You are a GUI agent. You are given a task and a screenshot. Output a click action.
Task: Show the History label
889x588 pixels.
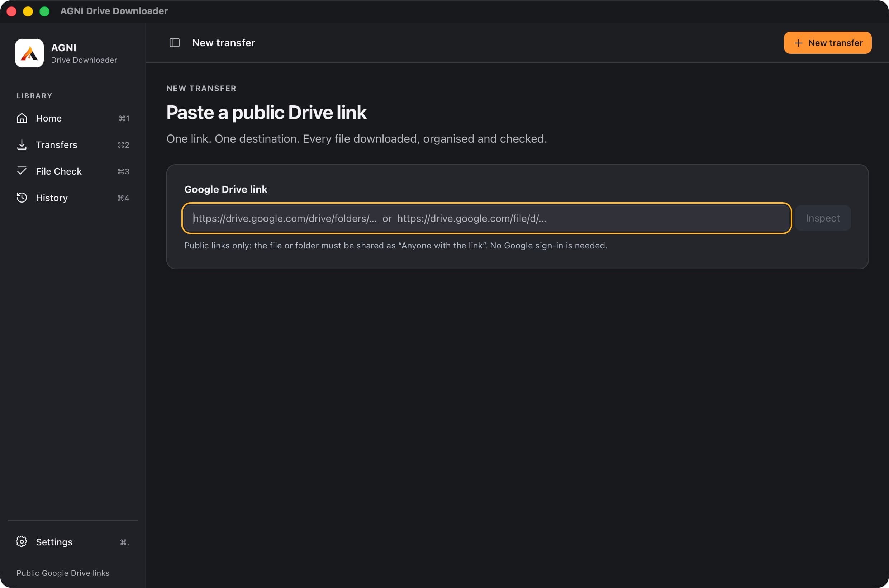pyautogui.click(x=52, y=198)
